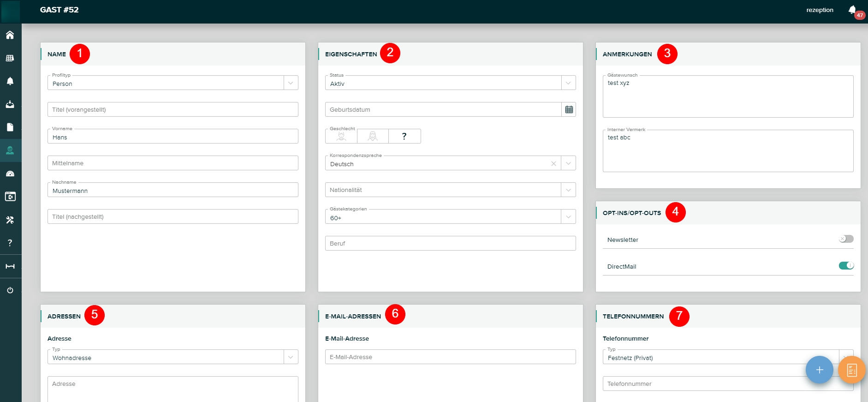Disable the DirectMail switch
868x402 pixels.
coord(846,266)
